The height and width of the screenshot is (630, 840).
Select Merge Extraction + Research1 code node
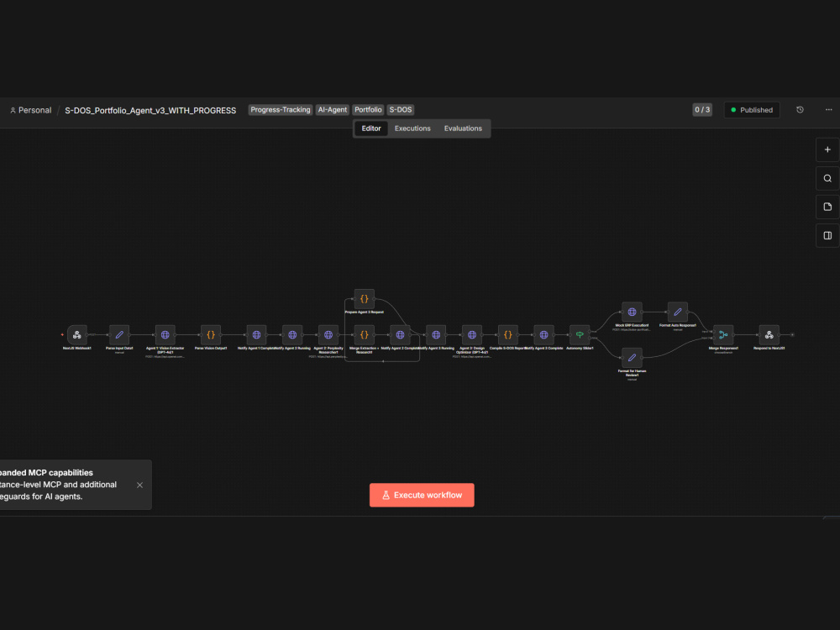pos(365,335)
